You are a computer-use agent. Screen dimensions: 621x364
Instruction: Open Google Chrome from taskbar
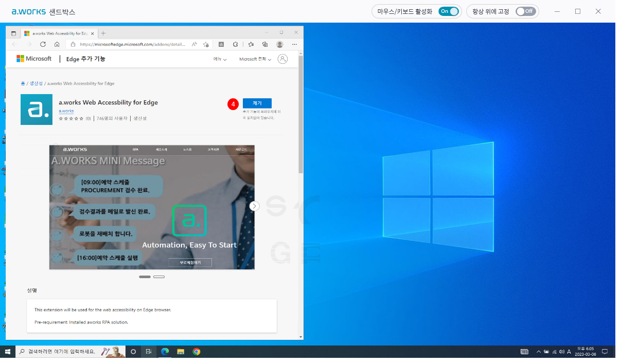197,352
